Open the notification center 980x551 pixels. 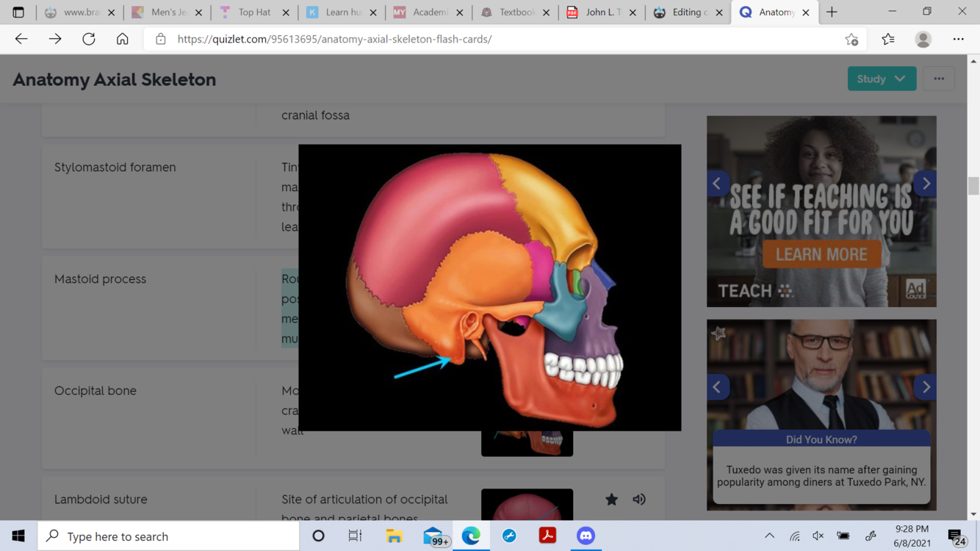(x=956, y=537)
